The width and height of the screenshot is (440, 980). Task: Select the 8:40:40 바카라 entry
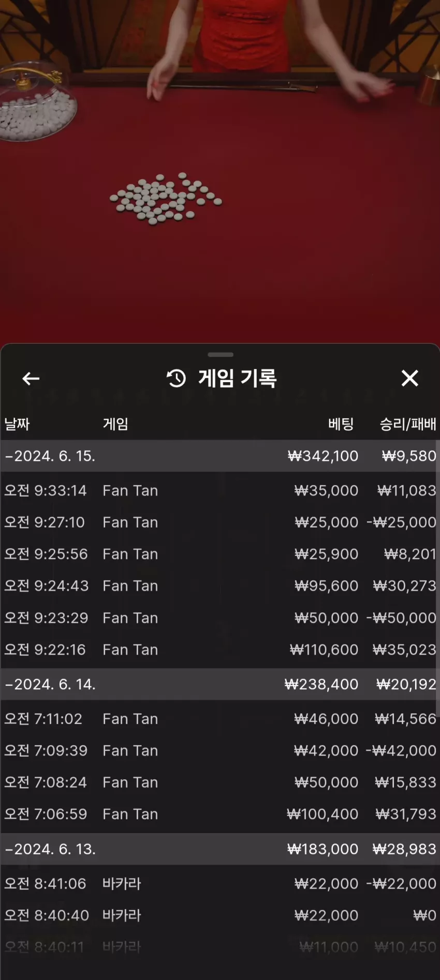pyautogui.click(x=220, y=915)
